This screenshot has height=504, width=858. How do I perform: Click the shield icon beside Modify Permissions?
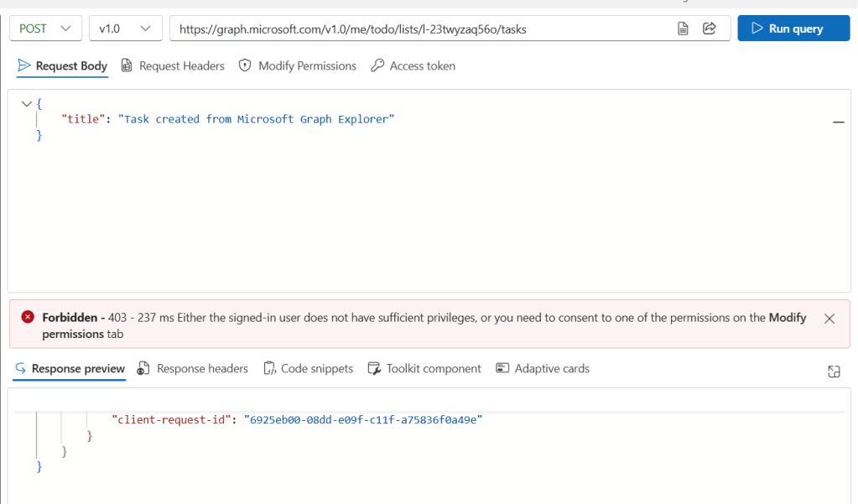pos(243,65)
